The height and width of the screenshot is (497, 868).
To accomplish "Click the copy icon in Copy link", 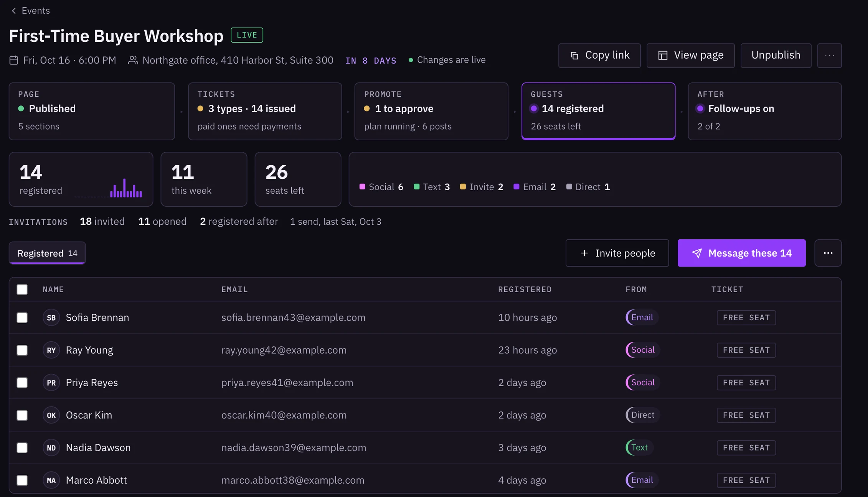I will point(574,56).
